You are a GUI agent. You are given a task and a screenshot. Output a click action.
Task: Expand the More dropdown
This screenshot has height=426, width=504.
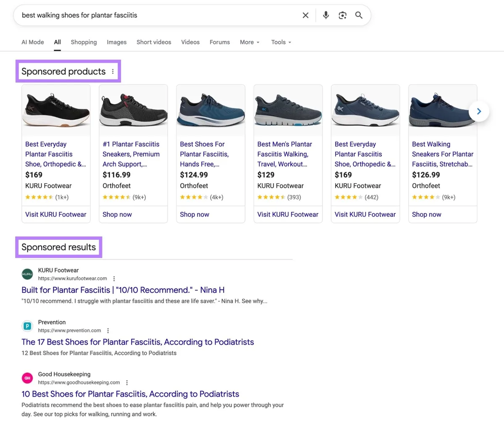(x=249, y=42)
